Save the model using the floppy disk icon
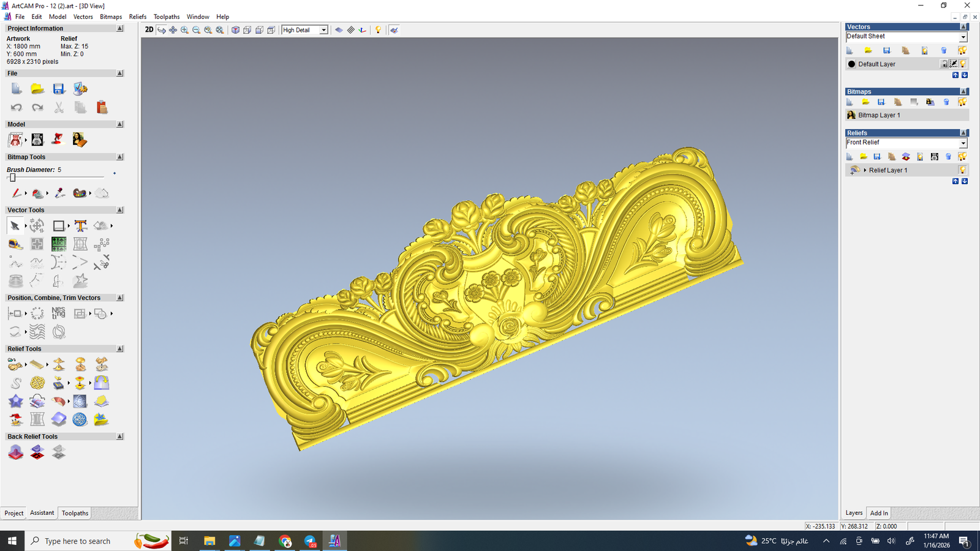Image resolution: width=980 pixels, height=551 pixels. point(59,89)
